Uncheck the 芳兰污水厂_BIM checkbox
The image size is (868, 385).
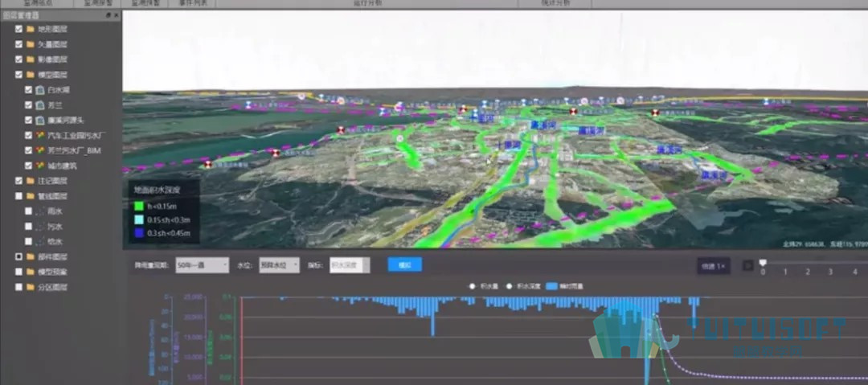28,150
